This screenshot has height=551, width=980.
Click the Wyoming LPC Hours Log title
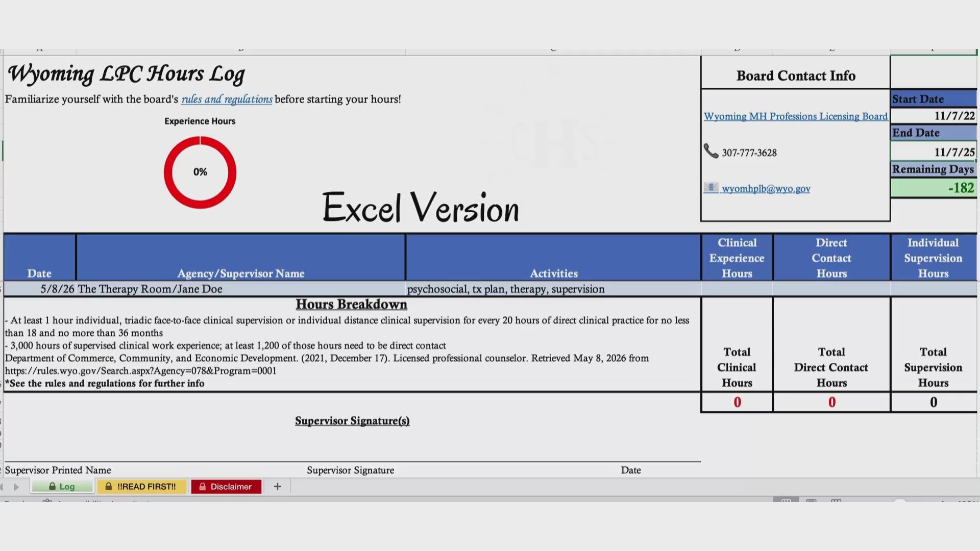point(126,74)
